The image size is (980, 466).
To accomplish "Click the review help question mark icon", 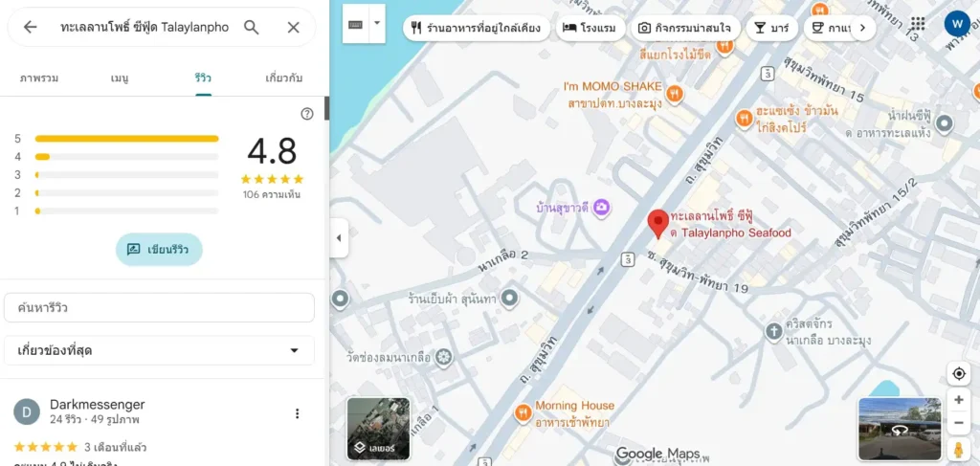I will [x=307, y=114].
